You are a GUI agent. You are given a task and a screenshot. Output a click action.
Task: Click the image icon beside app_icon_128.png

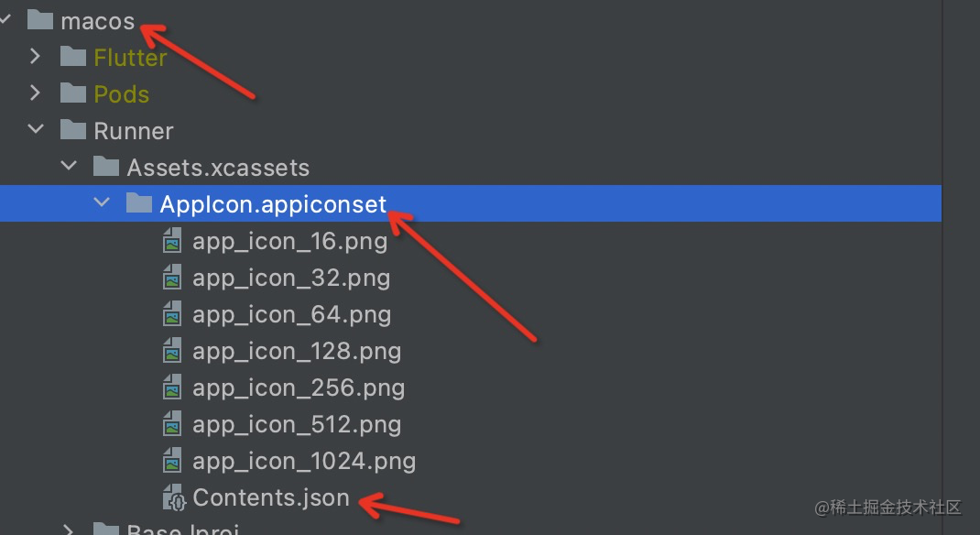173,351
